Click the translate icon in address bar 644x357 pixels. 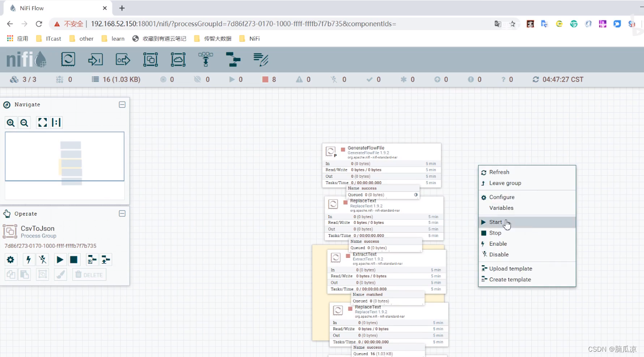[x=498, y=24]
